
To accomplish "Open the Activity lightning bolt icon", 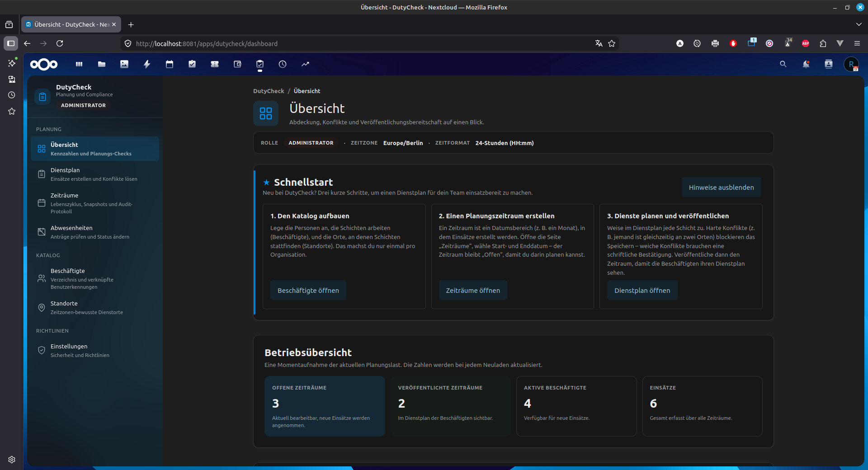I will [x=147, y=64].
